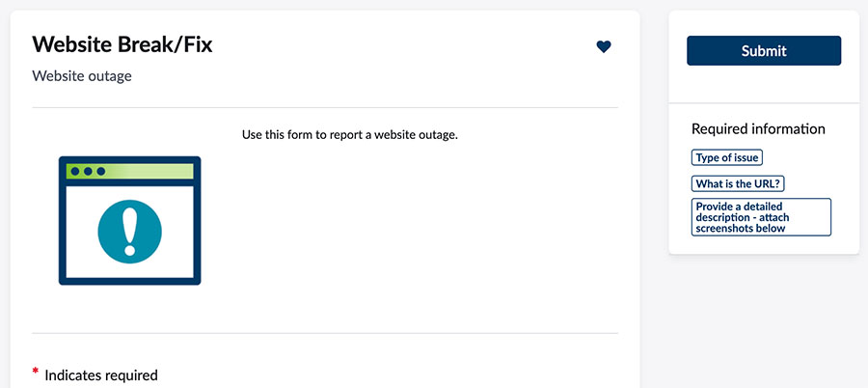Jump to the 'What is the URL?' field

(738, 184)
